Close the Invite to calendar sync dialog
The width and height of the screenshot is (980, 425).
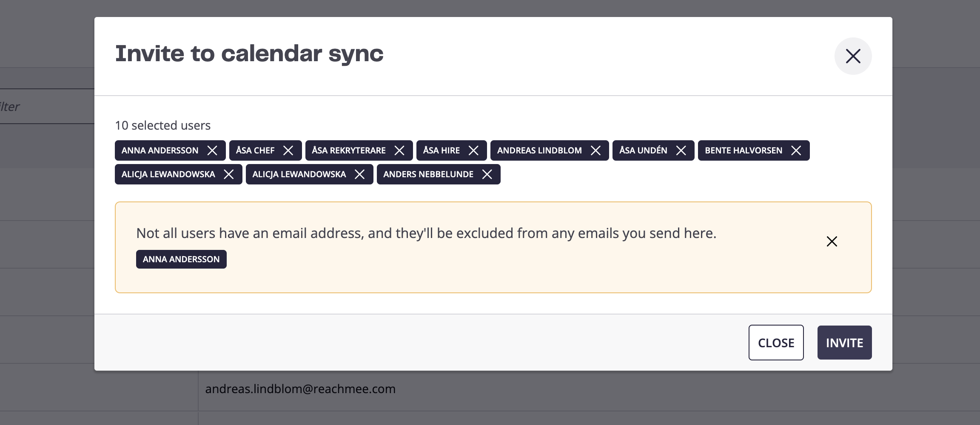(x=853, y=56)
